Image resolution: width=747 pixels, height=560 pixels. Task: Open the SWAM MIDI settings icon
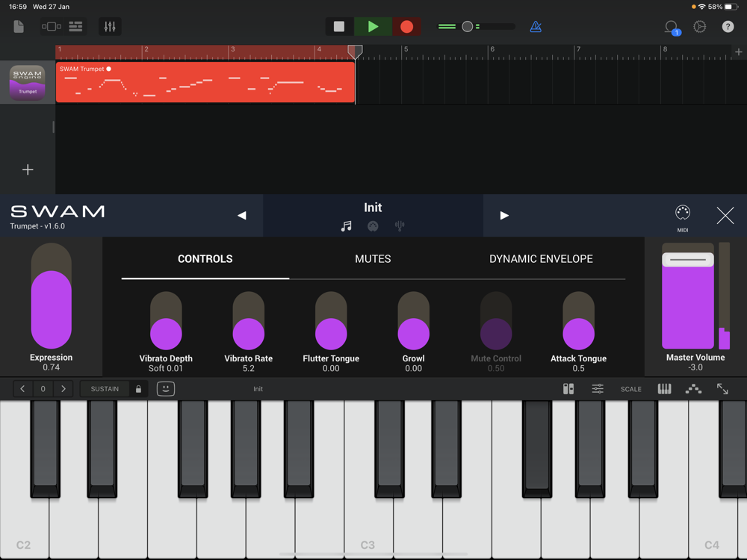tap(682, 217)
